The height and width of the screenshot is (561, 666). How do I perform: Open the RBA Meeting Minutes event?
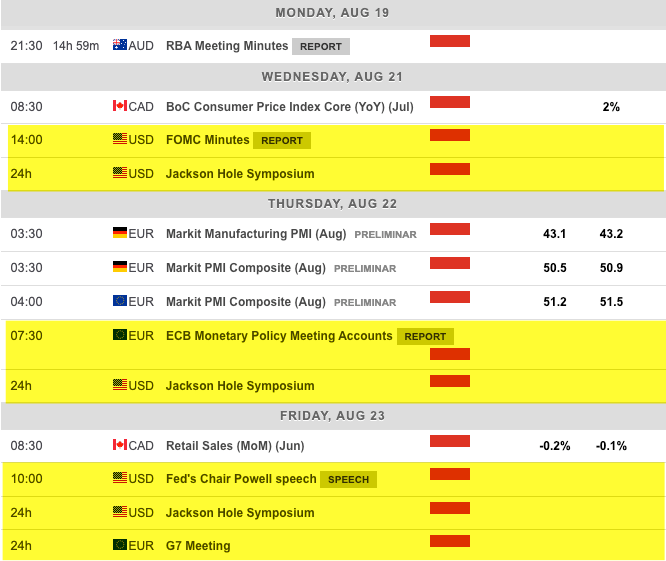[x=226, y=45]
